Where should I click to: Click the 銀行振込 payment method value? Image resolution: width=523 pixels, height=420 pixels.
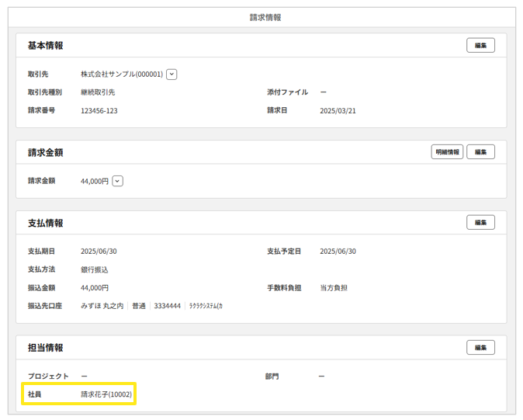coord(95,269)
